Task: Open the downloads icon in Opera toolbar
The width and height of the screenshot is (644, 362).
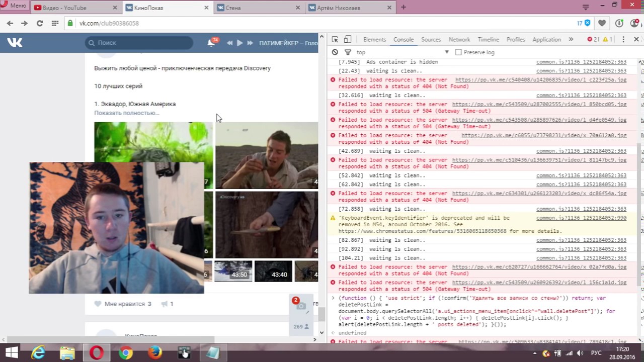Action: point(620,23)
